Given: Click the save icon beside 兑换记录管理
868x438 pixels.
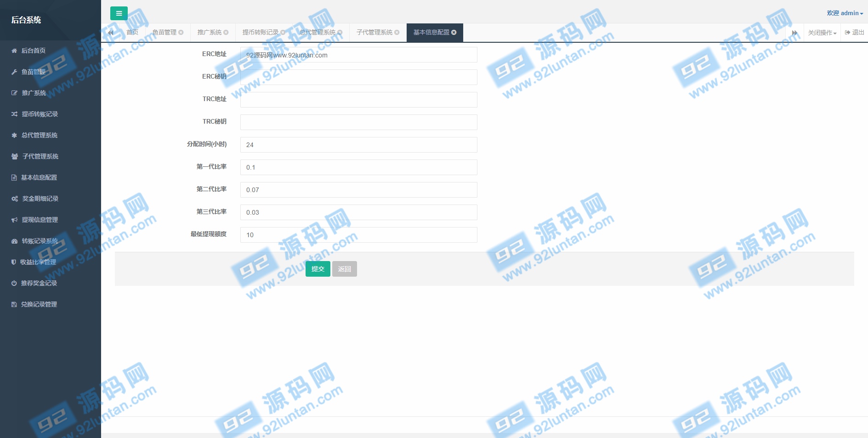Looking at the screenshot, I should (x=14, y=305).
